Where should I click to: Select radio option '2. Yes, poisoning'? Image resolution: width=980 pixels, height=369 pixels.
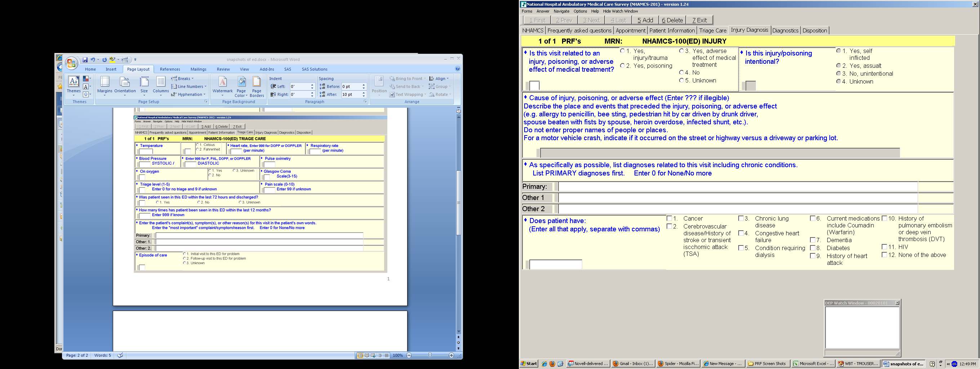point(622,66)
